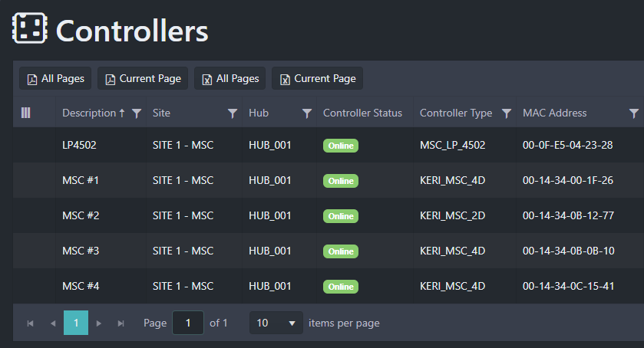Open the column chooser icon
The image size is (644, 348).
click(25, 113)
